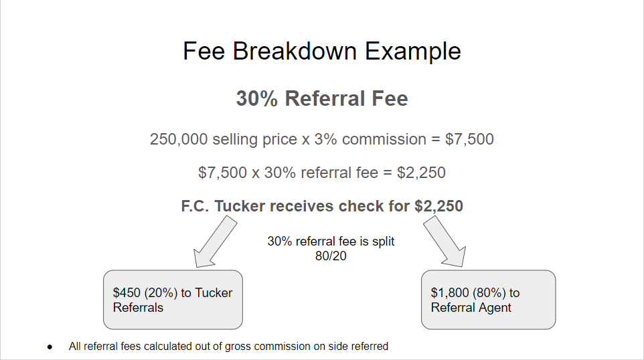Select the 30% Referral Fee heading
Image resolution: width=644 pixels, height=360 pixels.
pos(321,98)
